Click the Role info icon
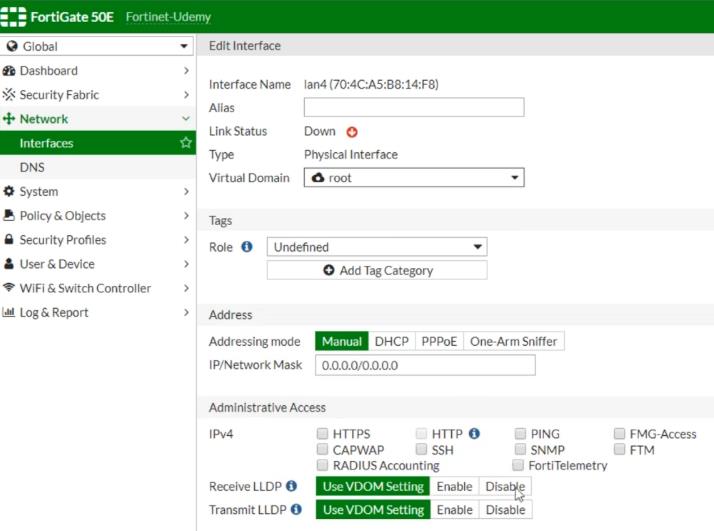Image resolution: width=714 pixels, height=531 pixels. coord(247,247)
